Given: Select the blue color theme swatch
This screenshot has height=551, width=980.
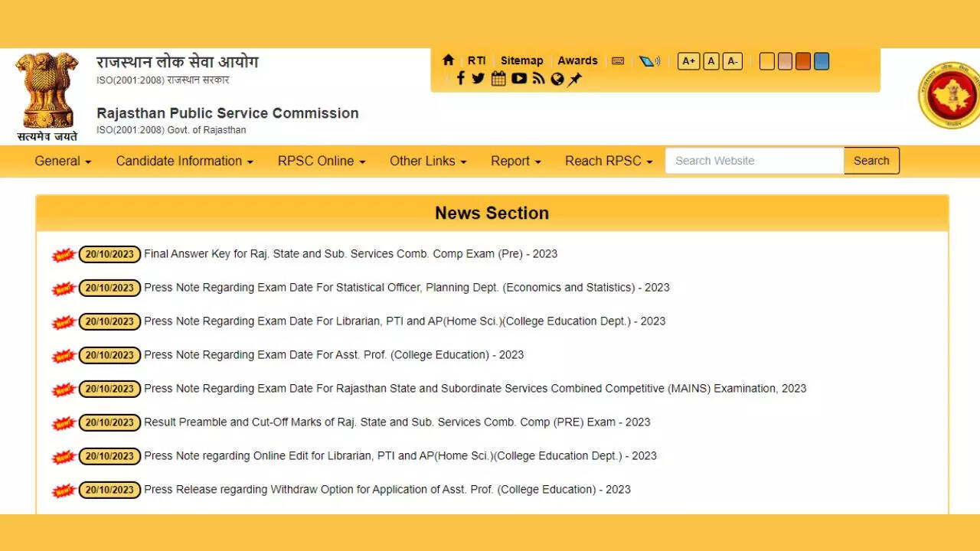Looking at the screenshot, I should [x=822, y=61].
